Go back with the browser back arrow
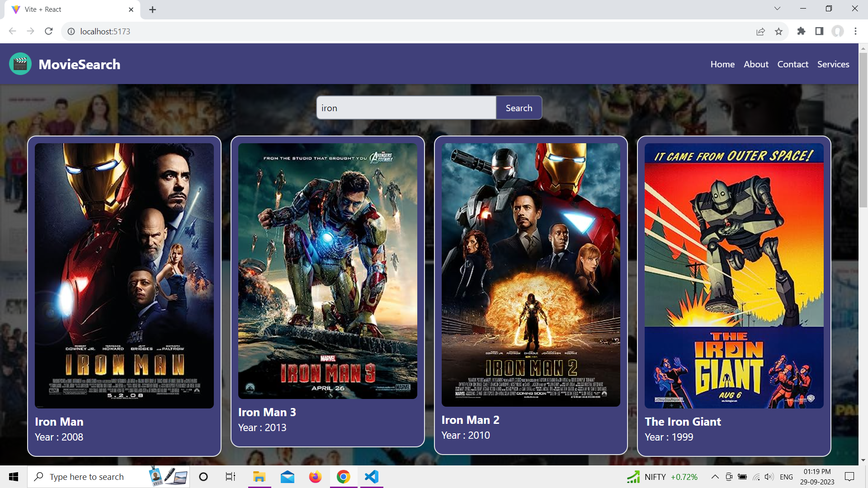Image resolution: width=868 pixels, height=488 pixels. tap(12, 31)
